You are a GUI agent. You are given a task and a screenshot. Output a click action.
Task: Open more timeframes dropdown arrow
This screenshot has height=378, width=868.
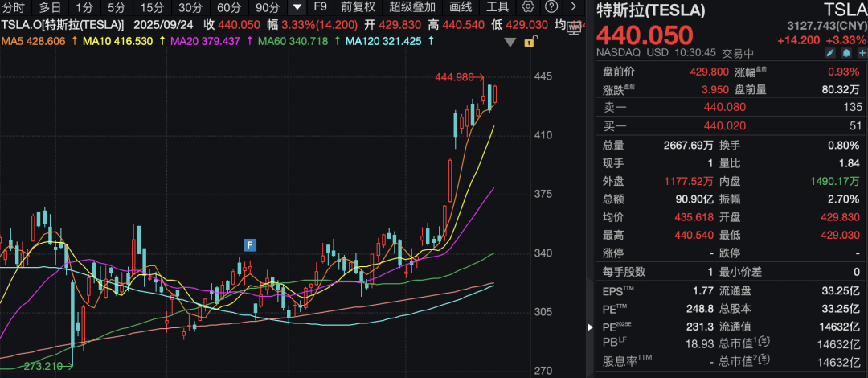(297, 7)
